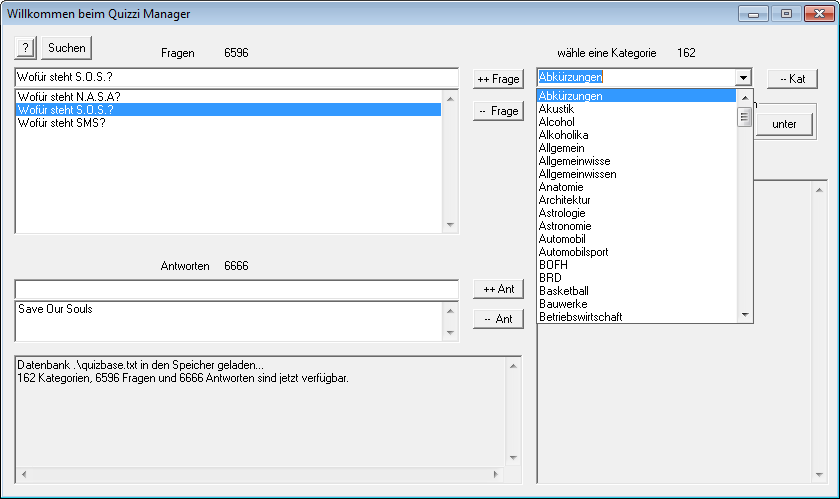Focus the empty answer input field
The height and width of the screenshot is (499, 840).
(x=235, y=289)
